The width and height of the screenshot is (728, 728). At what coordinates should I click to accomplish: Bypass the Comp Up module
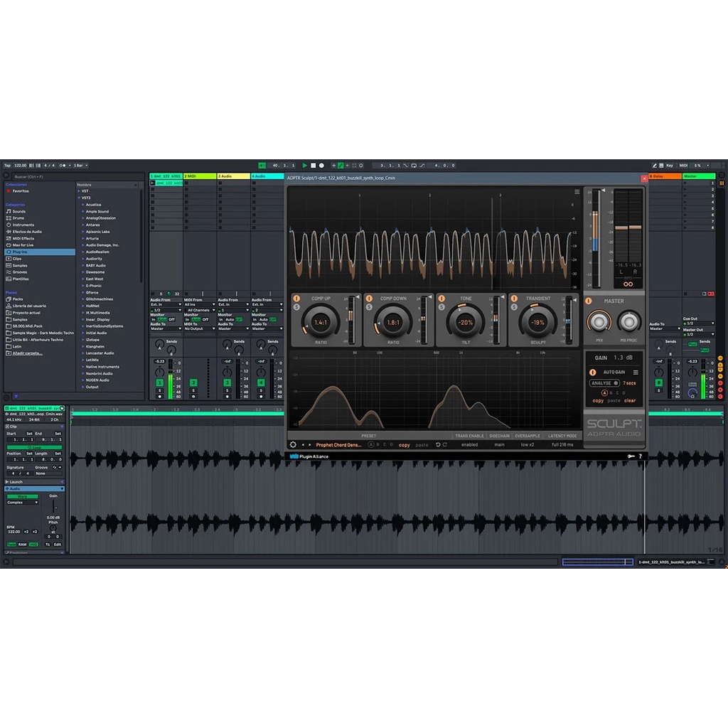click(x=296, y=299)
